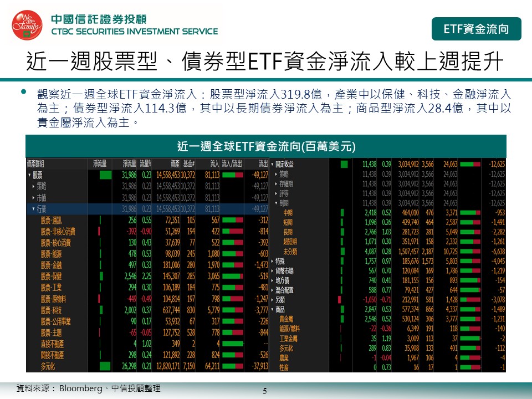Click the green net flow bar for 固定收益

[344, 164]
